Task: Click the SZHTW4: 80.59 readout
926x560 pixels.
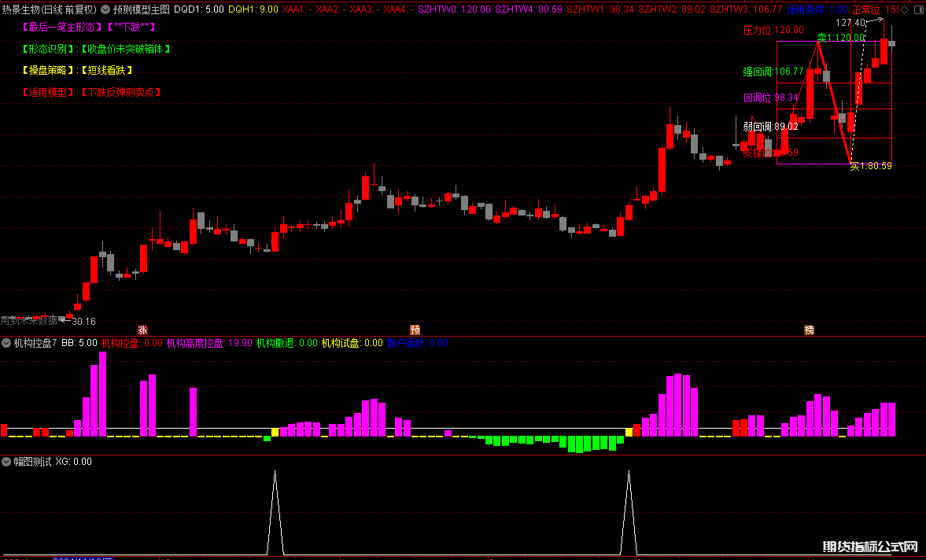Action: pyautogui.click(x=529, y=9)
